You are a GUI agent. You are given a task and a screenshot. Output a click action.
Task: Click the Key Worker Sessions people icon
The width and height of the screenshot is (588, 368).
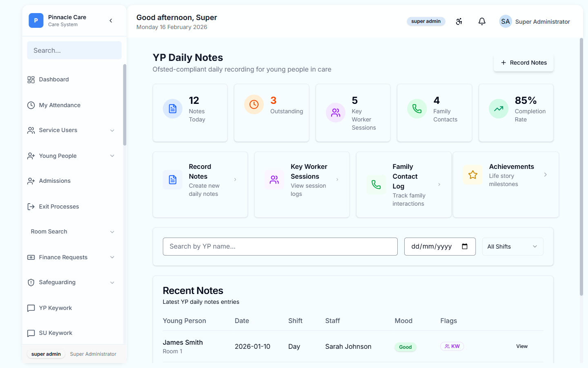pos(274,180)
